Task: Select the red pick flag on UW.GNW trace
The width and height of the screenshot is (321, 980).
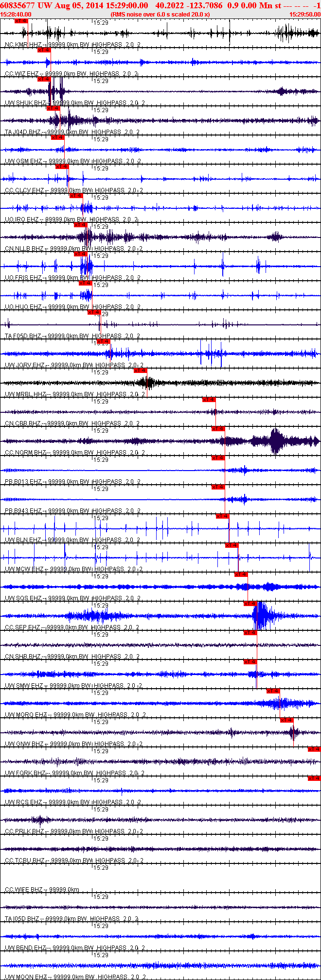Action: pos(287,720)
